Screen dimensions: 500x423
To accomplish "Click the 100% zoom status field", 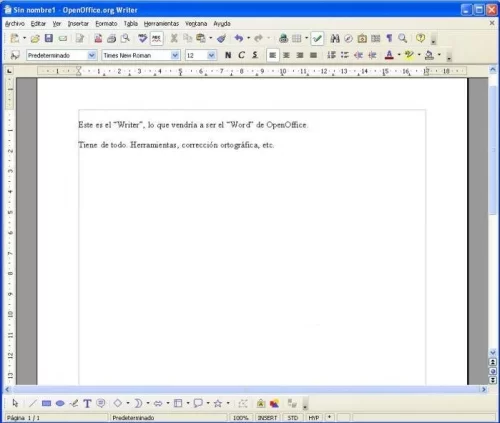I will pos(241,418).
